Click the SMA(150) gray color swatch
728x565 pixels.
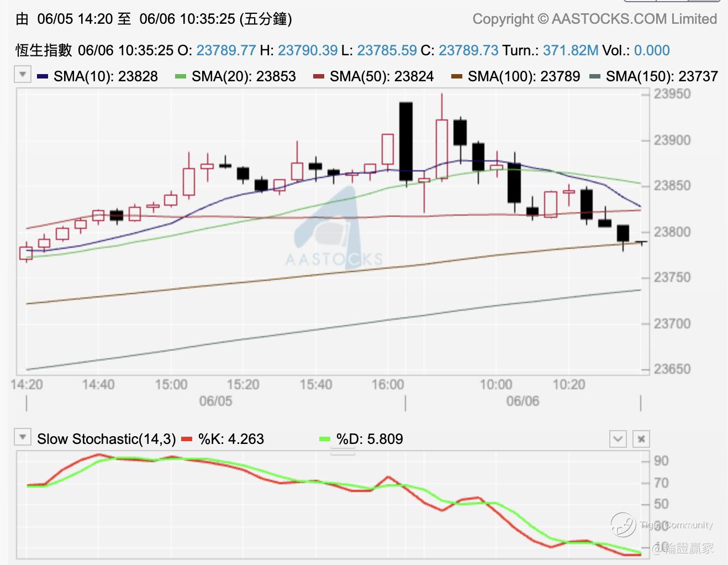click(x=595, y=76)
